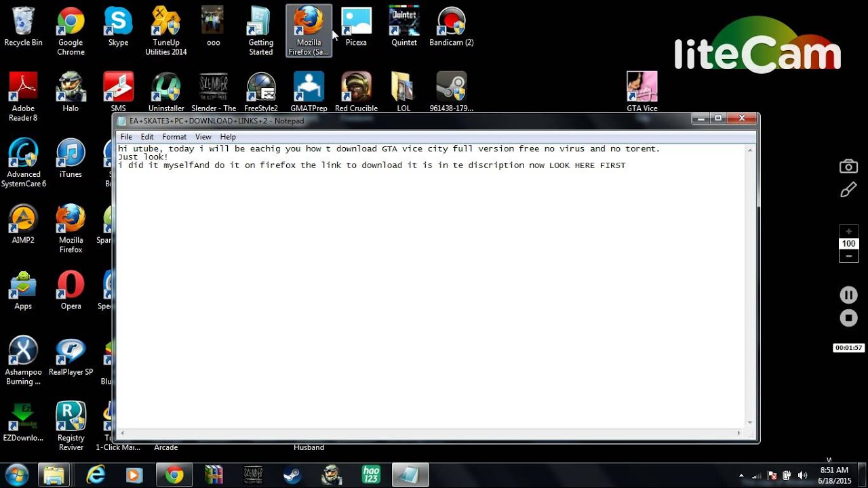
Task: Open Windows Media Player taskbar icon
Action: 134,475
